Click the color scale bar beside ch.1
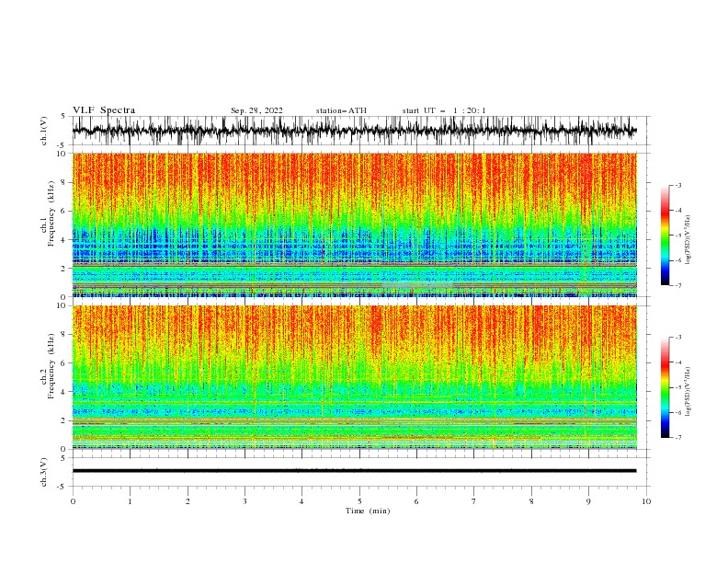The image size is (728, 563). point(665,236)
